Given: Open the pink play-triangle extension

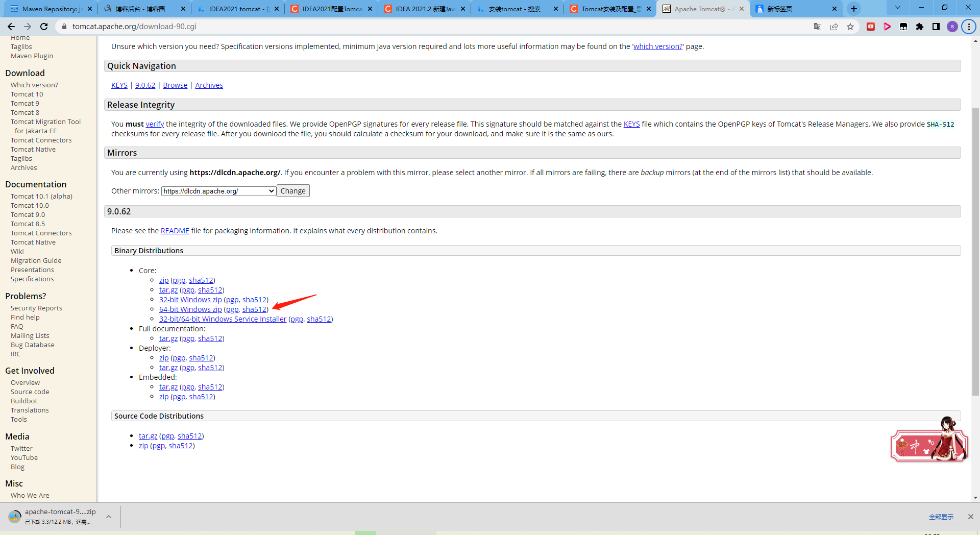Looking at the screenshot, I should click(887, 27).
